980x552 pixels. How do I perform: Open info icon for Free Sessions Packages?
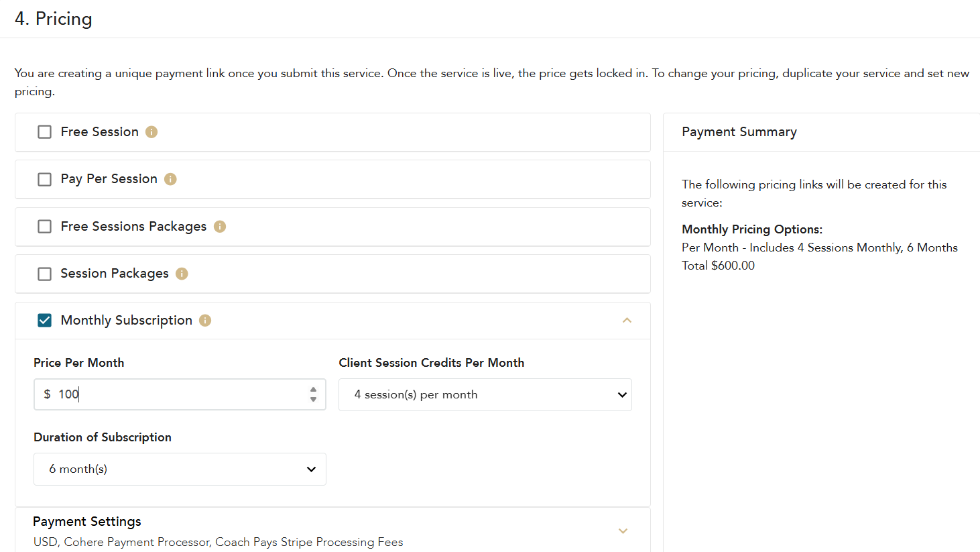220,227
